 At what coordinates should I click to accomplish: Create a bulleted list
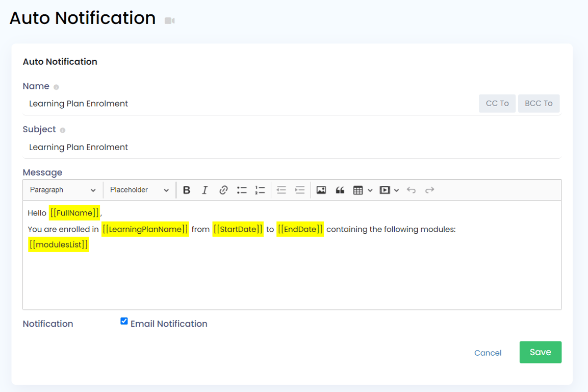point(242,190)
